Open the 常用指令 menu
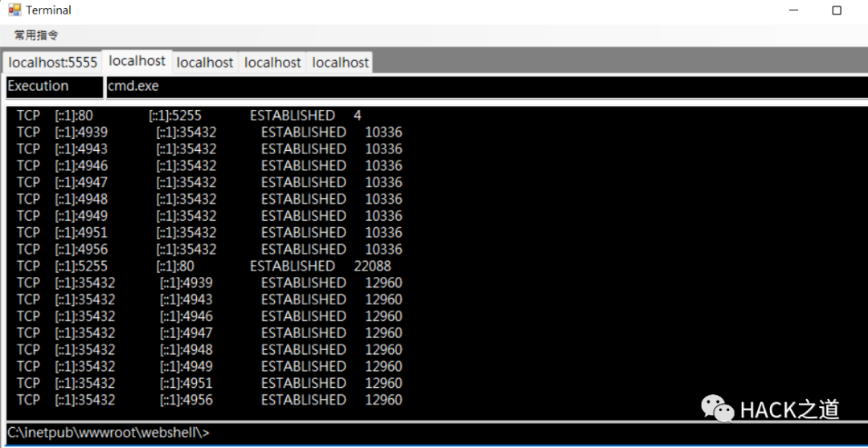This screenshot has height=448, width=868. tap(36, 35)
